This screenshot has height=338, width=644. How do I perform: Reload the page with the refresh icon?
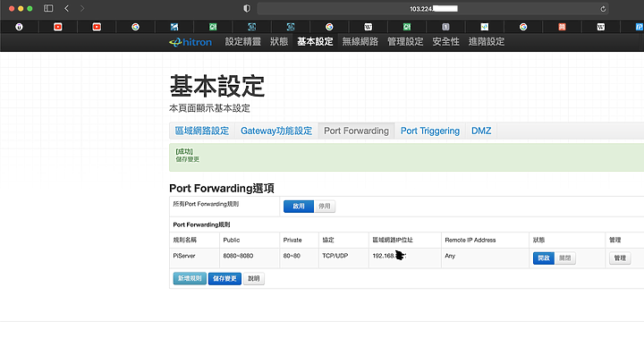[603, 9]
